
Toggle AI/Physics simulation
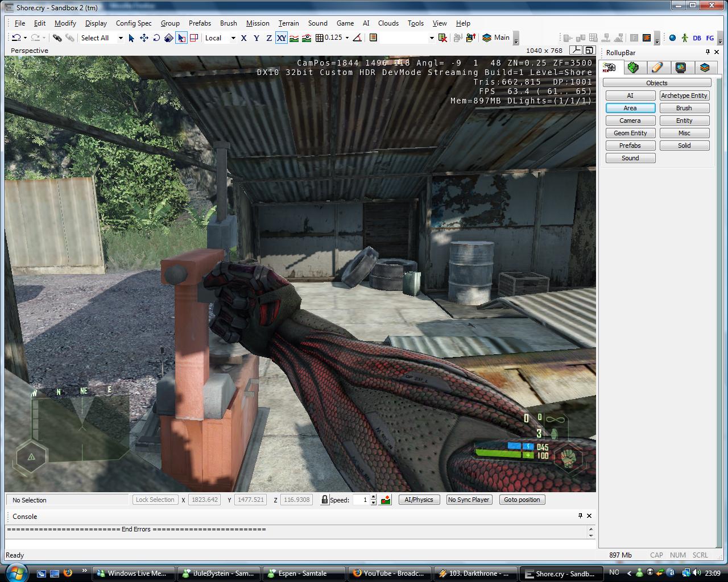click(419, 500)
